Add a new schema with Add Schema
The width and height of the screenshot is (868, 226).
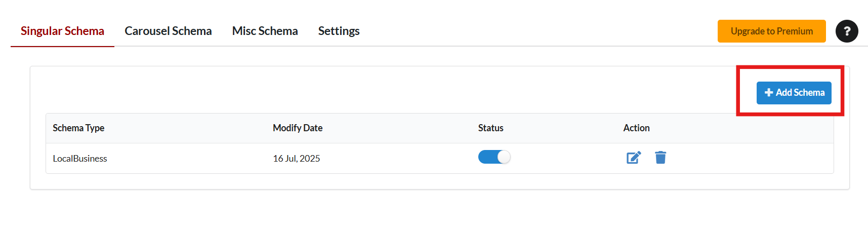tap(794, 93)
